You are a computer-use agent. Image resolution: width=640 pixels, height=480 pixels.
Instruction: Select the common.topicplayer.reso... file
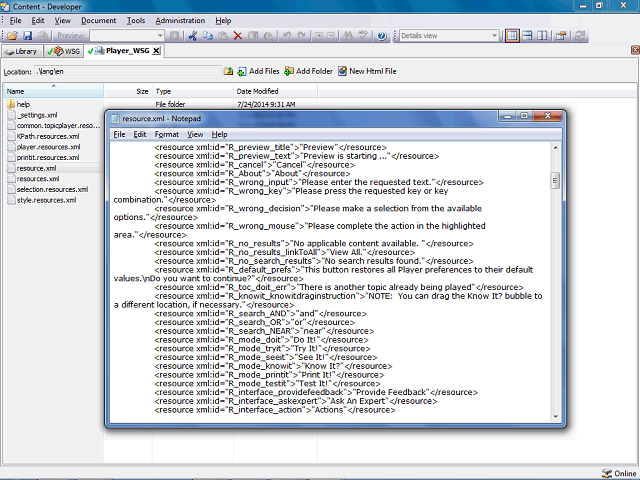pyautogui.click(x=53, y=126)
